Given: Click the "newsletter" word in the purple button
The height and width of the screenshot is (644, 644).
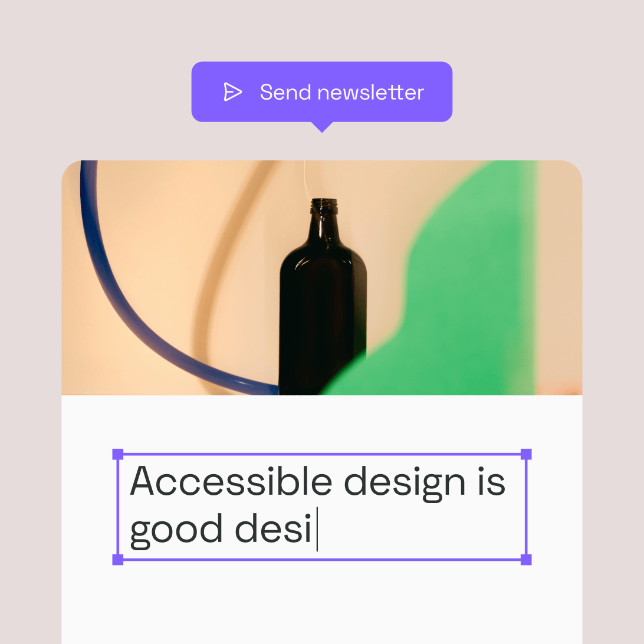Looking at the screenshot, I should [371, 92].
